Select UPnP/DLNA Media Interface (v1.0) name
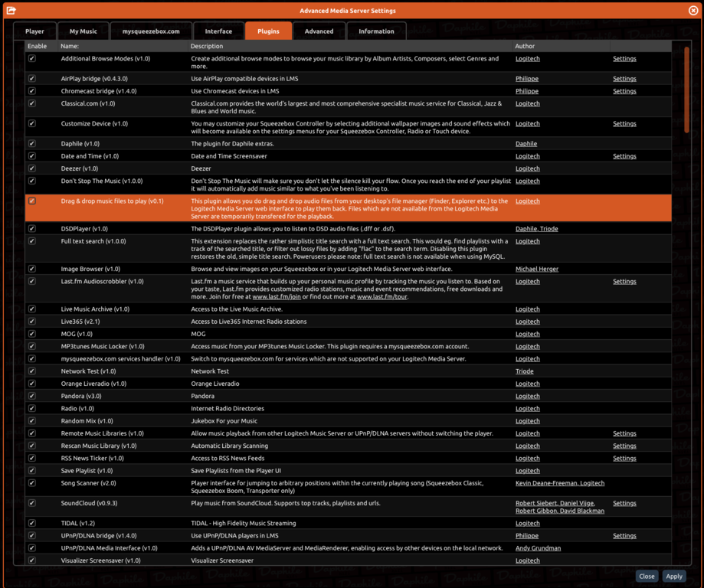704x588 pixels. [109, 548]
